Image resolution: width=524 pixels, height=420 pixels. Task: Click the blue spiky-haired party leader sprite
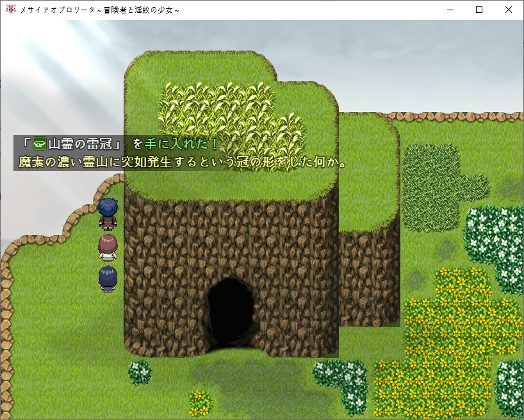click(108, 214)
